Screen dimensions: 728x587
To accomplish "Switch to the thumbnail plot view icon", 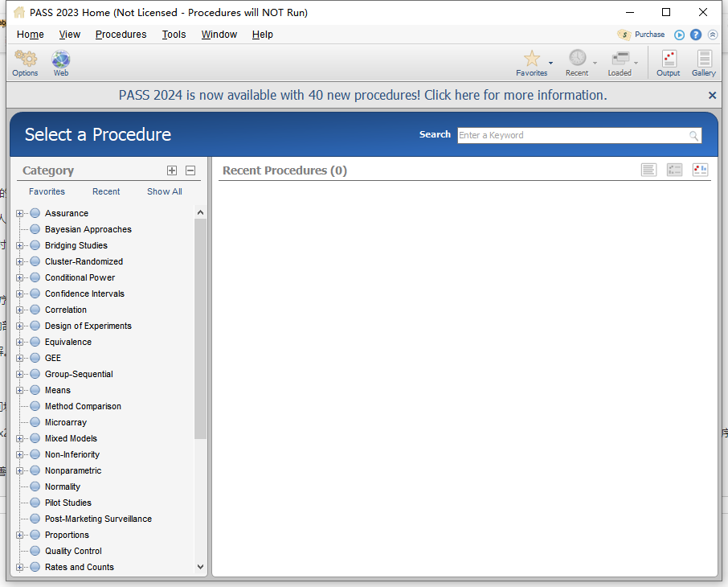I will click(x=700, y=170).
